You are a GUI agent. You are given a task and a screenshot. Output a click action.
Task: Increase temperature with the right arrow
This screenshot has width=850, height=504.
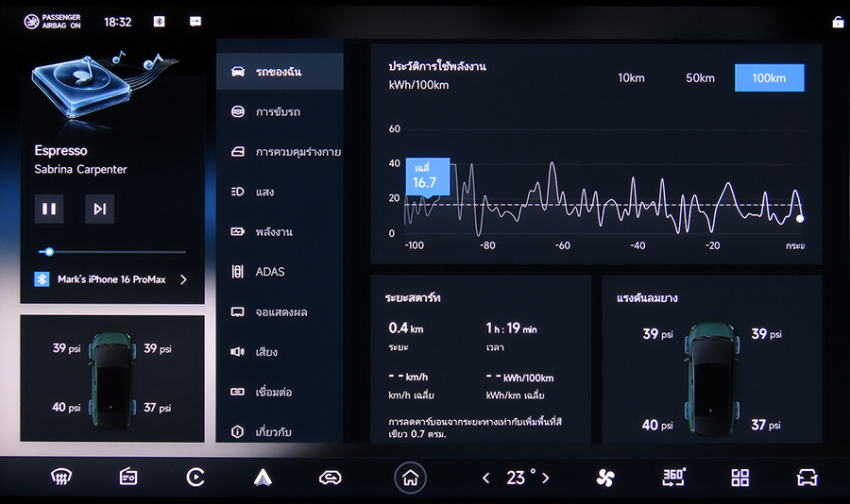pos(545,478)
